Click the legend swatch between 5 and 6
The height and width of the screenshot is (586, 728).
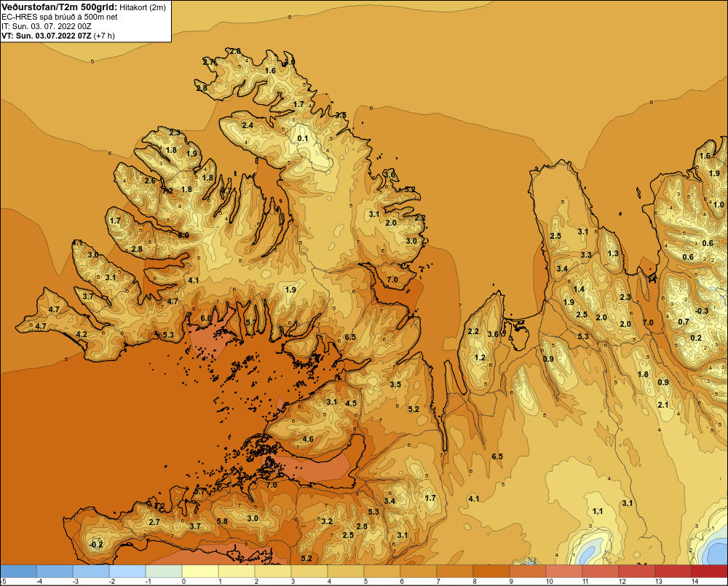click(382, 571)
